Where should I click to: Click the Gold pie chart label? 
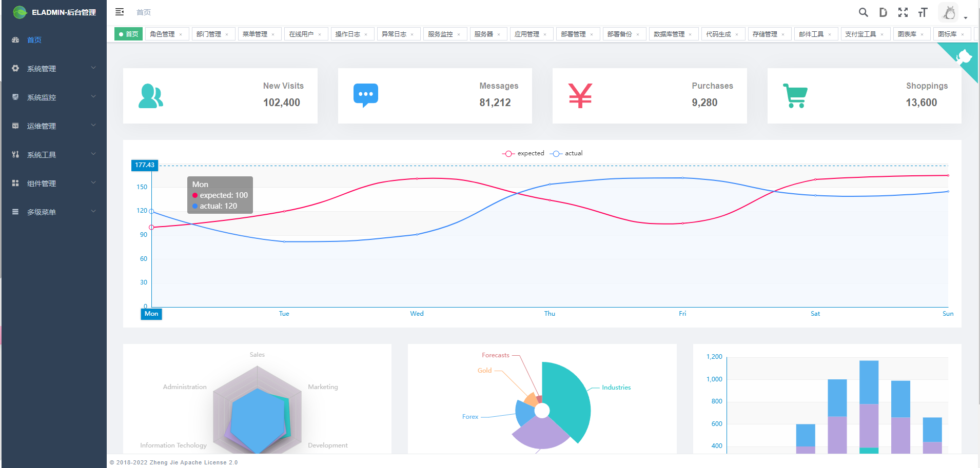[484, 371]
